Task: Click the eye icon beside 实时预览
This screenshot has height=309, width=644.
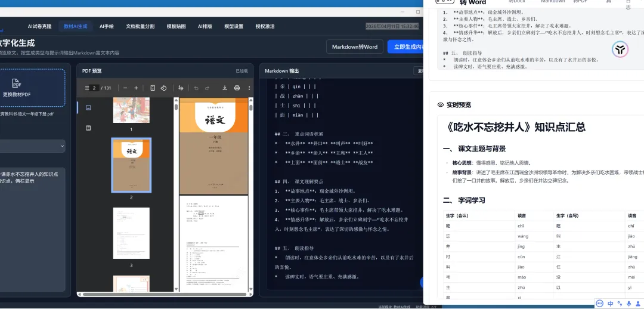Action: coord(441,105)
